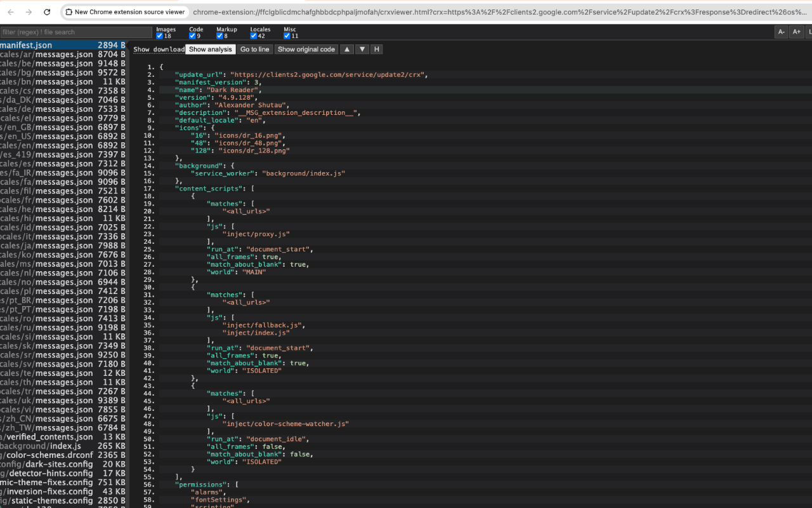Open the ar messages.json file
This screenshot has height=508, width=812.
63,55
